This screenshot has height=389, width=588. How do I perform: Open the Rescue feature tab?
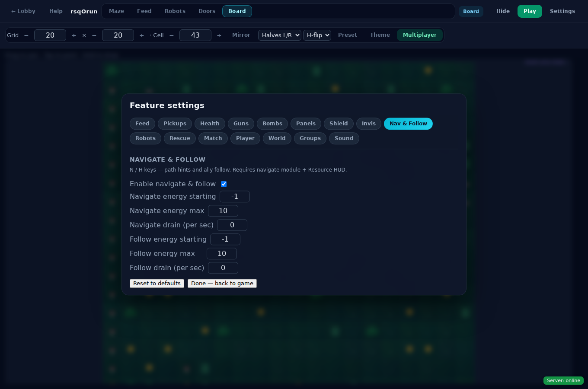pos(180,138)
